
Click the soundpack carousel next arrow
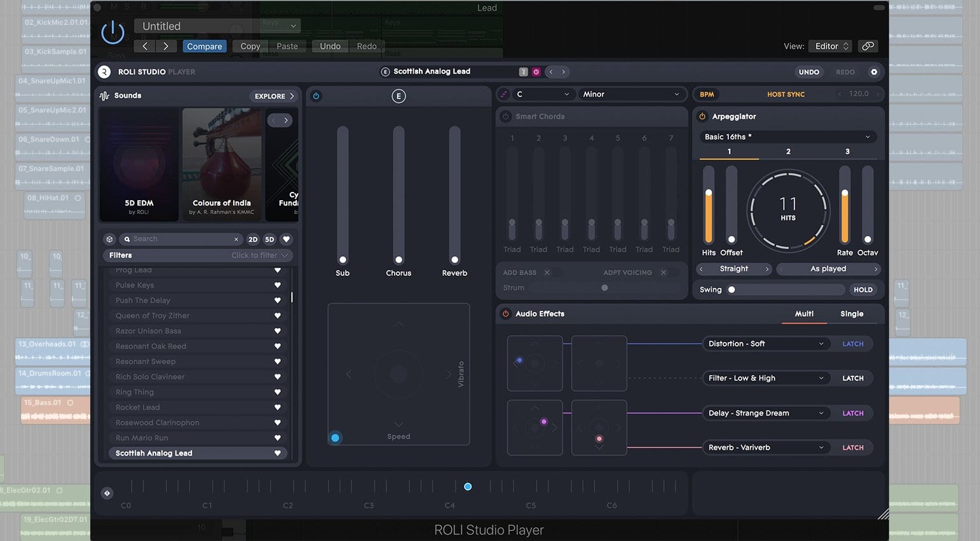point(286,120)
